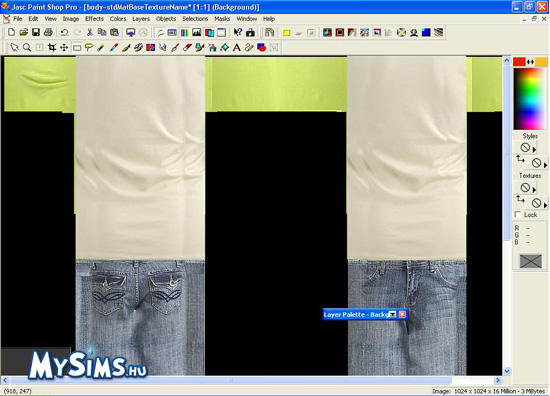
Task: Open the Help menu
Action: point(269,19)
